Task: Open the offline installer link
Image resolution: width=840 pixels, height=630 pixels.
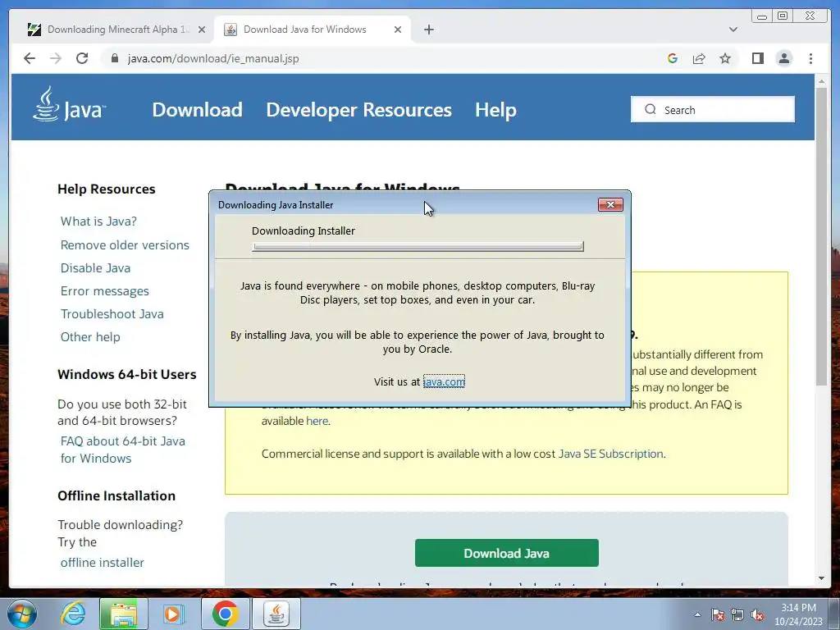Action: point(103,563)
